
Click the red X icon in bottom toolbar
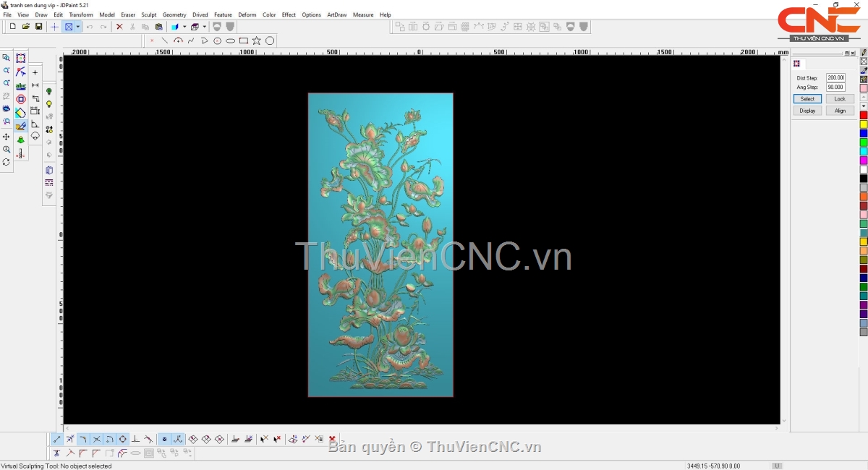click(x=332, y=439)
